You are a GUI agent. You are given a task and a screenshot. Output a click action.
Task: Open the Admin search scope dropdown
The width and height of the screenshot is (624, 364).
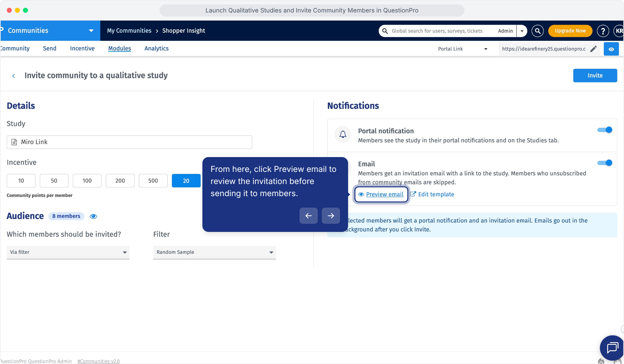pos(522,31)
